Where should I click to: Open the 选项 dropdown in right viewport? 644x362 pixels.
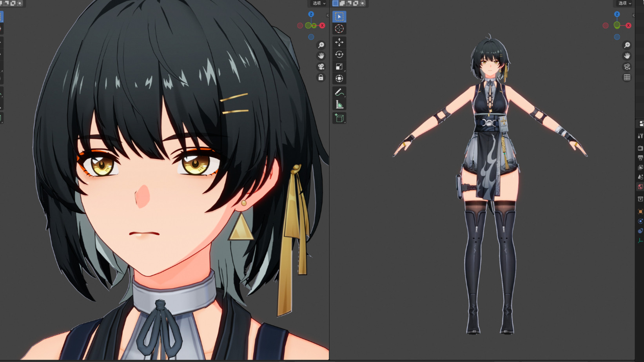pos(624,3)
